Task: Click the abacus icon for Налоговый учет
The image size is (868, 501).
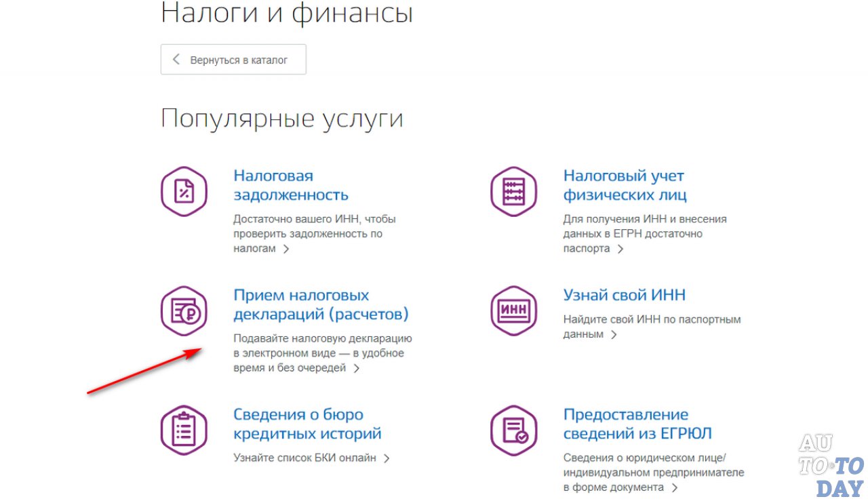Action: point(513,191)
